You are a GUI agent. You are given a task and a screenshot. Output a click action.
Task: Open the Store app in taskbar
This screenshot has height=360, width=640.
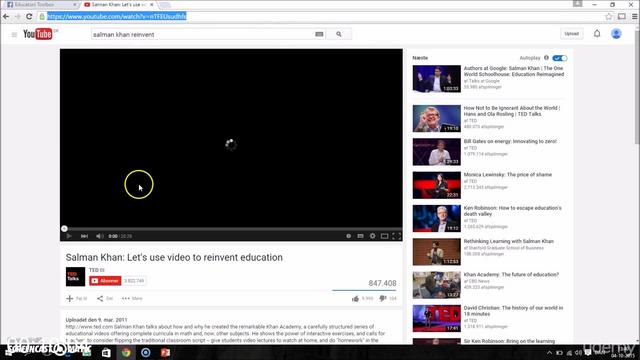pos(106,352)
